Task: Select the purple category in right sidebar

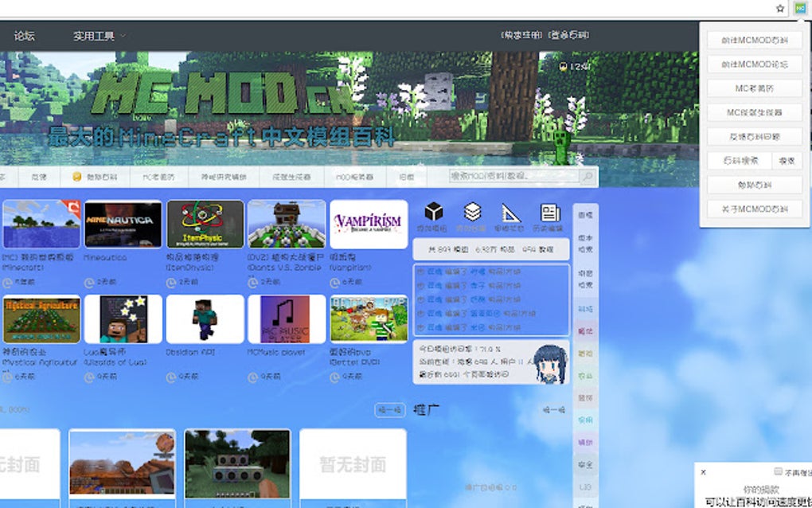Action: (x=585, y=443)
